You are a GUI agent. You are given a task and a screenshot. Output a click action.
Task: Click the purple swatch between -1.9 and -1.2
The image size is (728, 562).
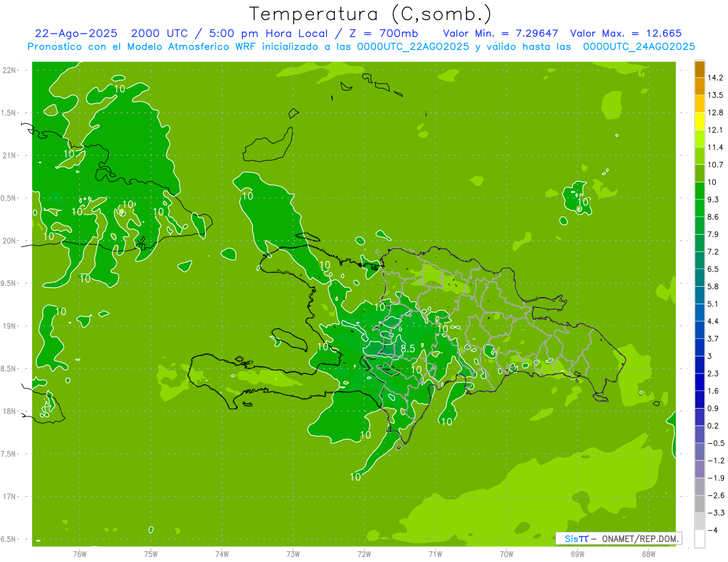[699, 469]
